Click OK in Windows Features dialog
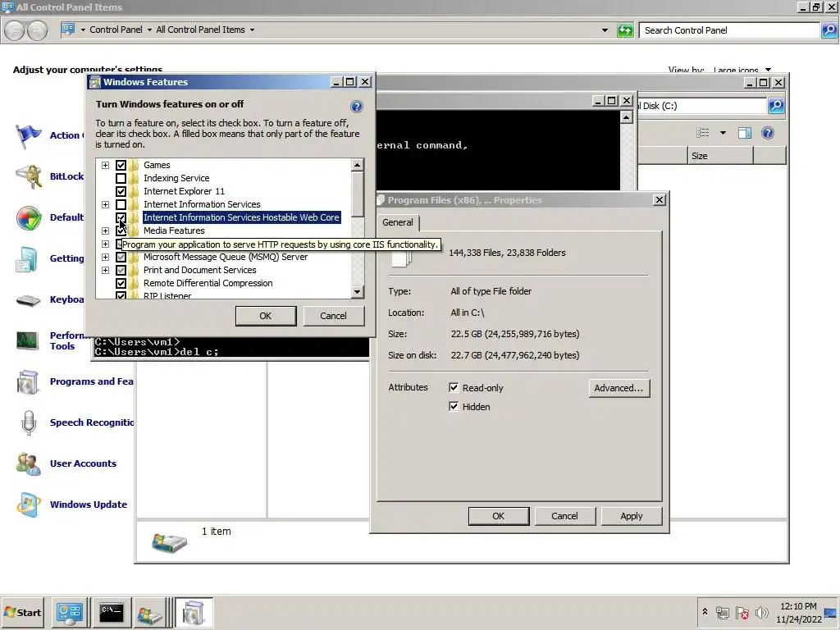This screenshot has height=630, width=840. (x=266, y=316)
